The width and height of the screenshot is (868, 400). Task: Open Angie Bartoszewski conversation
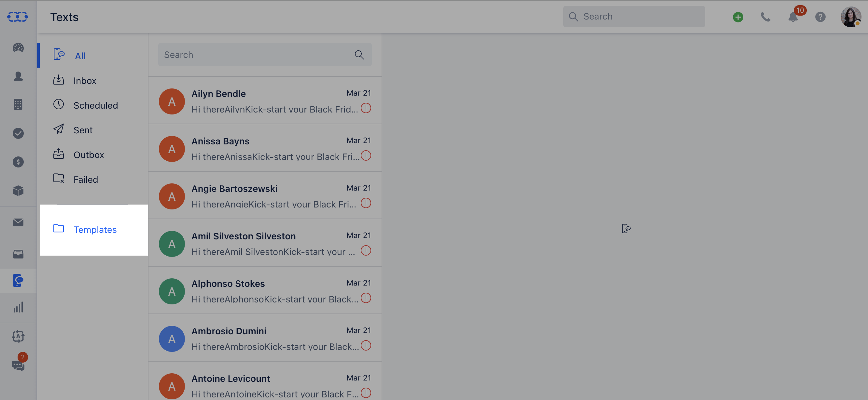pyautogui.click(x=265, y=195)
